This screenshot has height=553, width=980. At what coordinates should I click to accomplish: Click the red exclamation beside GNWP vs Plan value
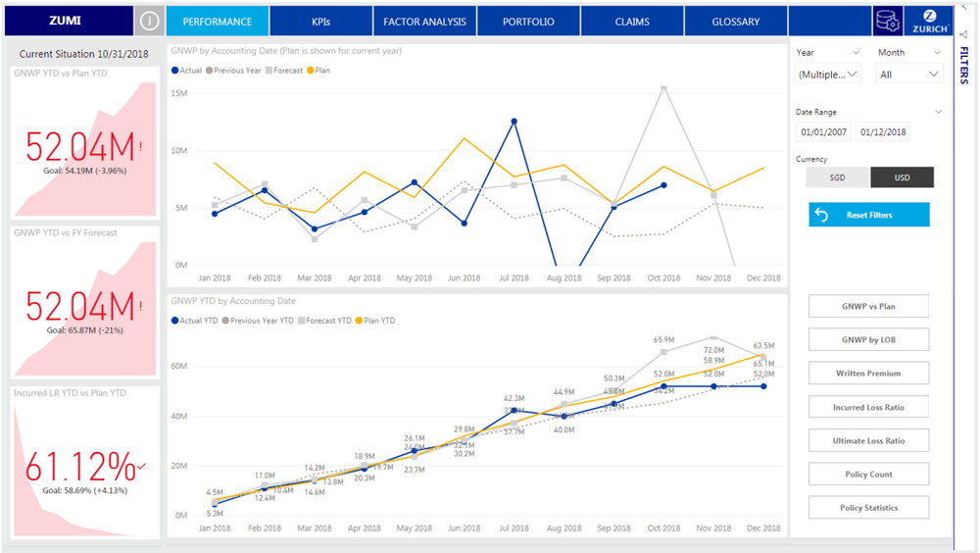coord(141,147)
